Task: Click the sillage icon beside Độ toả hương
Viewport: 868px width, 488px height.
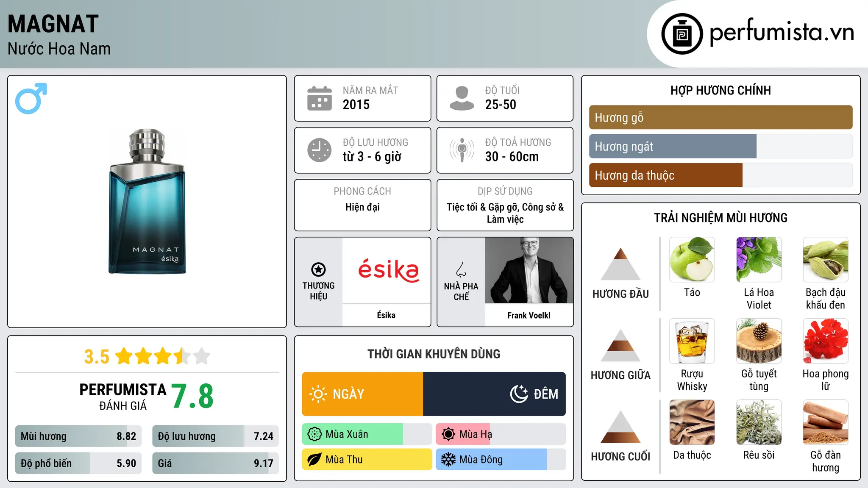Action: point(462,150)
